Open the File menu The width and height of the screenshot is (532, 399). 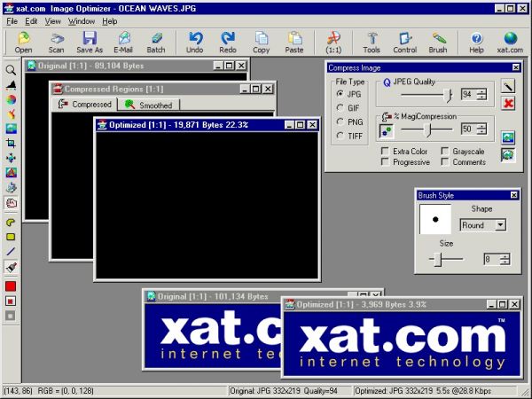pyautogui.click(x=12, y=21)
